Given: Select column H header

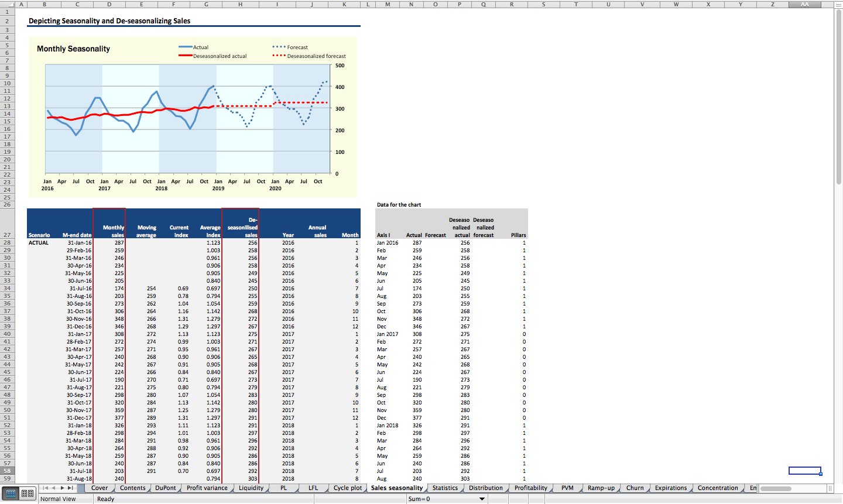Looking at the screenshot, I should (x=241, y=4).
